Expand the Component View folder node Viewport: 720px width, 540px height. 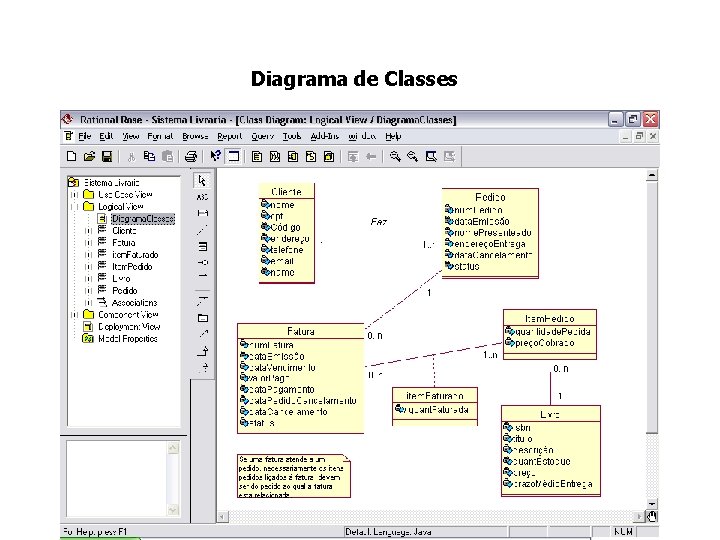click(x=74, y=315)
